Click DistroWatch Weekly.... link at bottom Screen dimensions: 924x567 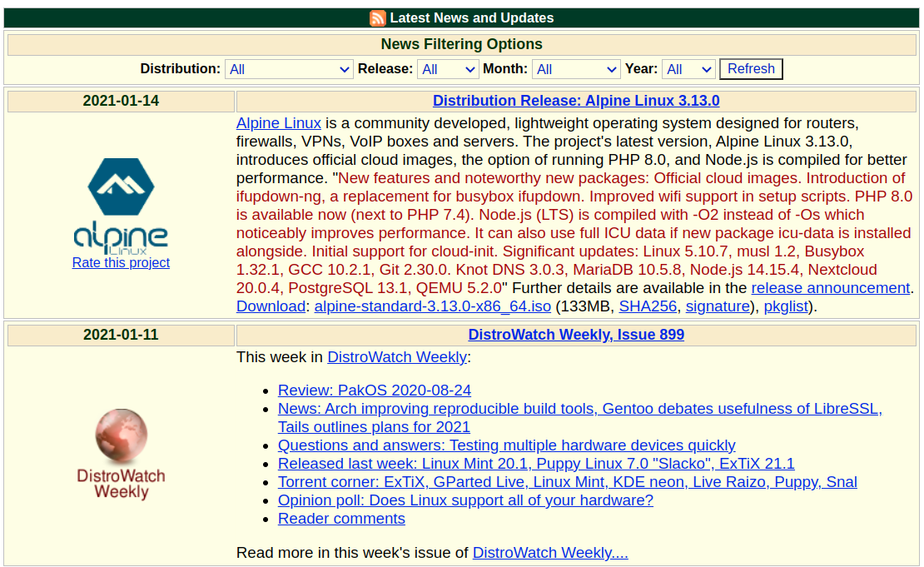click(x=549, y=552)
